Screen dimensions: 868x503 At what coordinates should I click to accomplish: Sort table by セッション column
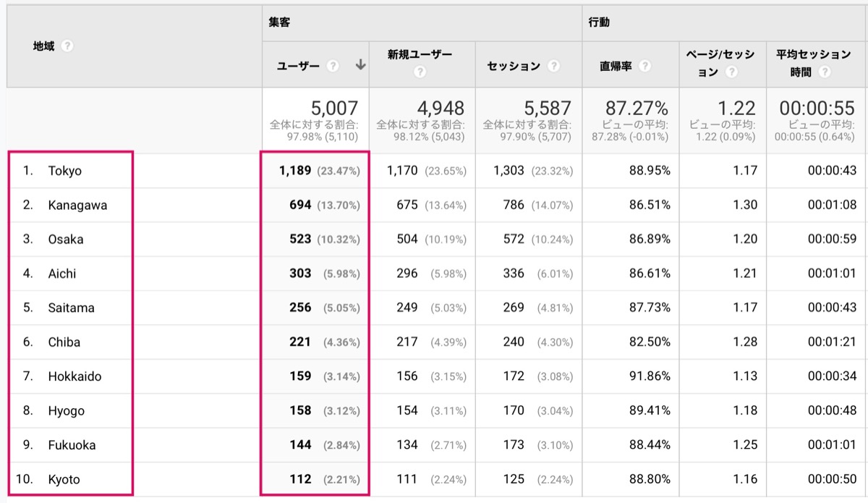pos(514,65)
